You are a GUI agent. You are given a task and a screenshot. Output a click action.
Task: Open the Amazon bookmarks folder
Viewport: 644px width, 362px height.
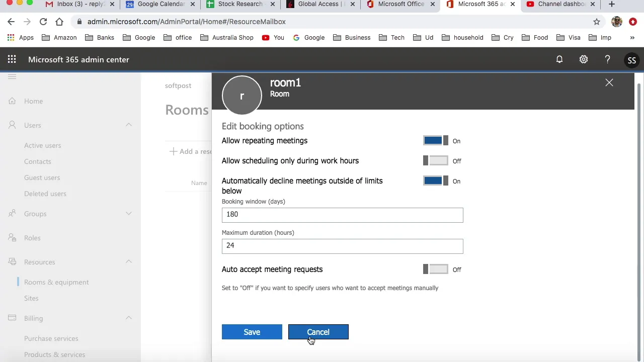click(x=59, y=37)
